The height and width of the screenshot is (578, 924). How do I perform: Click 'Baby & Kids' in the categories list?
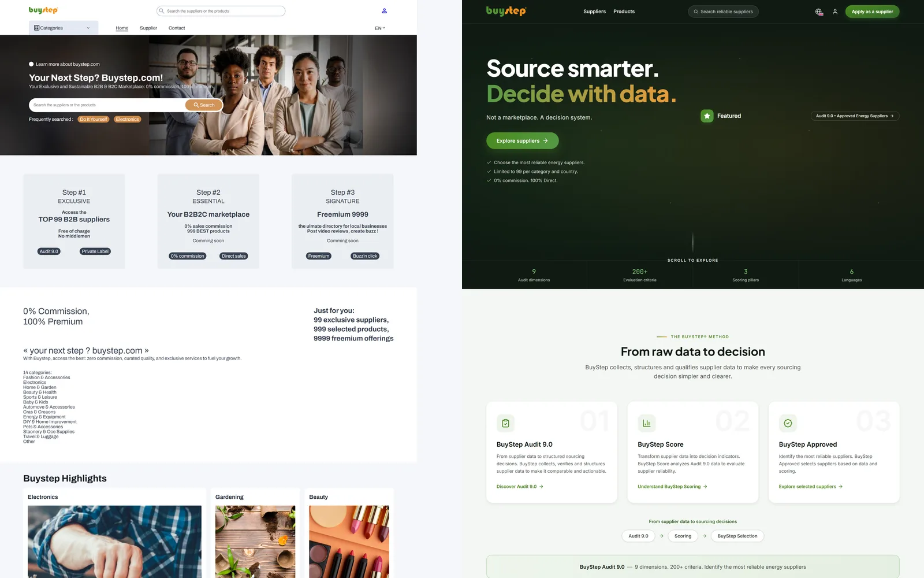click(36, 402)
